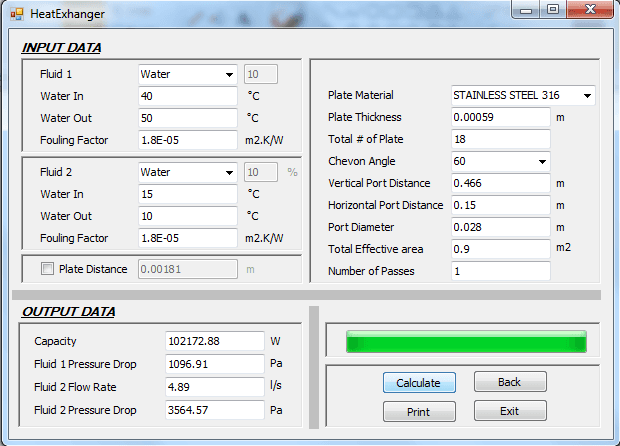Maximize the HeatExhanger window
Viewport: 620px width, 446px height.
click(553, 9)
